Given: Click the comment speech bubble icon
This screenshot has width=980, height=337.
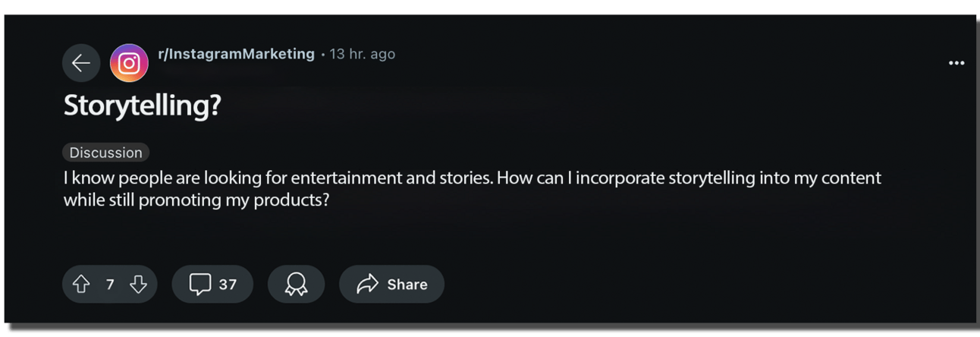Looking at the screenshot, I should 199,285.
